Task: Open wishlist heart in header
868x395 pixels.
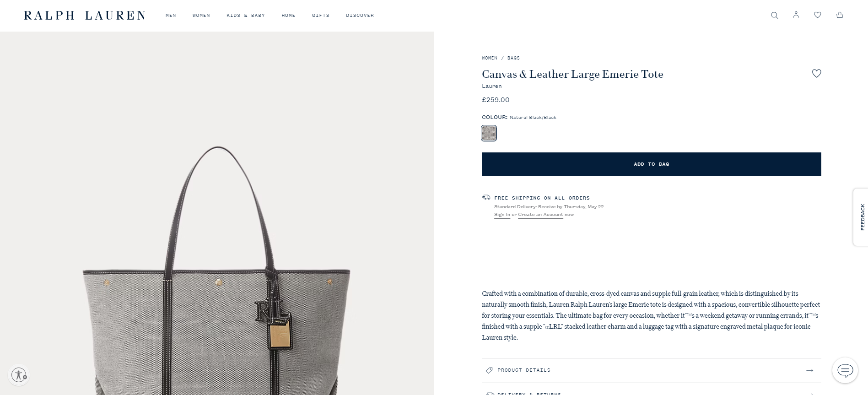Action: [818, 15]
